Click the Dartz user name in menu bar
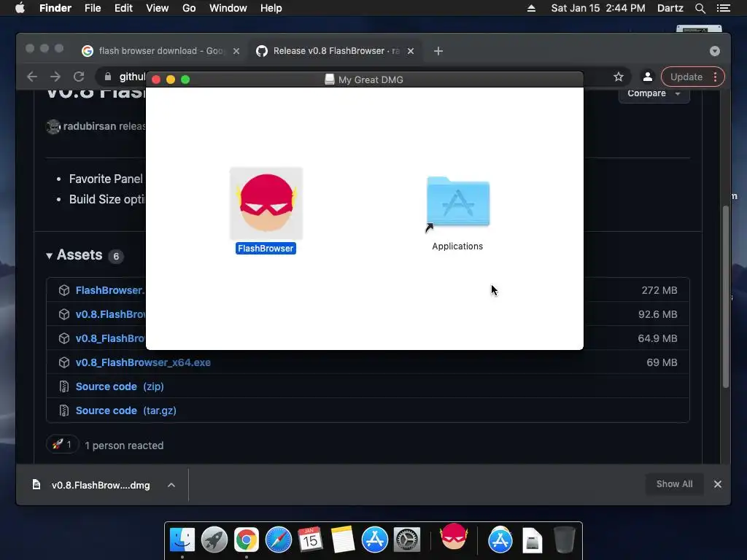The image size is (747, 560). coord(670,8)
